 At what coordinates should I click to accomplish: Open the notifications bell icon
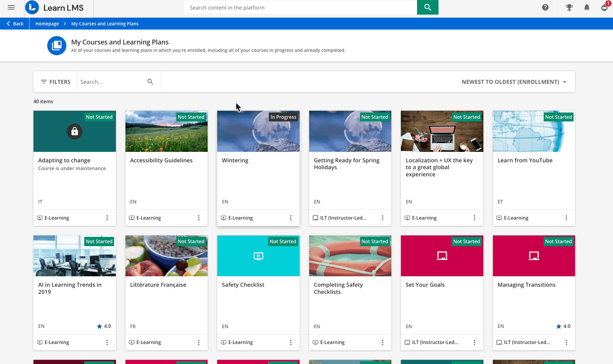click(x=586, y=7)
